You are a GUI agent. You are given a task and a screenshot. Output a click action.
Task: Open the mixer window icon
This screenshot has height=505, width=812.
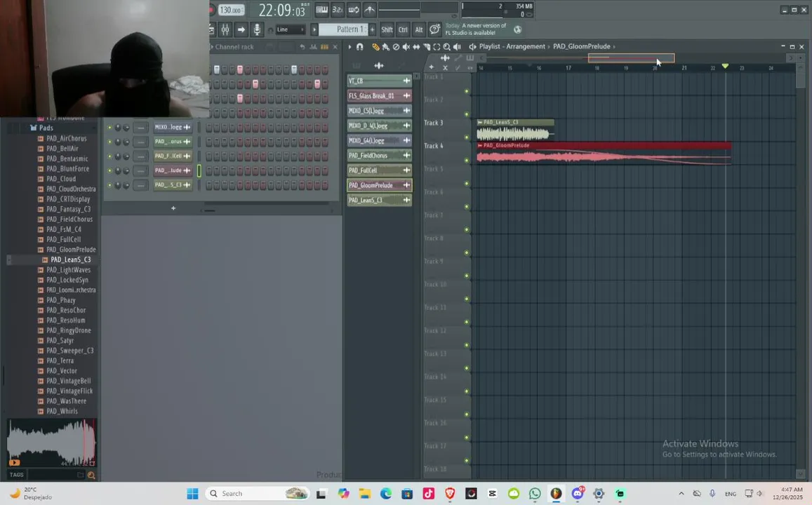(225, 29)
